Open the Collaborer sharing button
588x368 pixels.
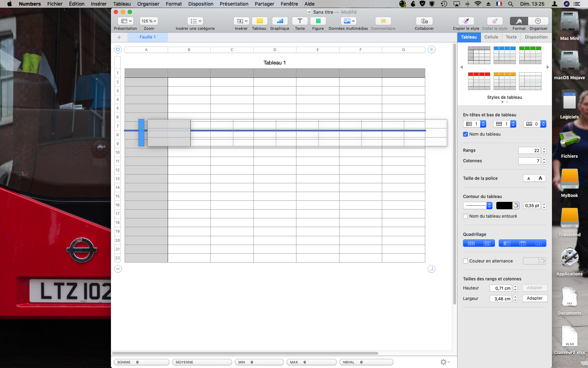[424, 21]
